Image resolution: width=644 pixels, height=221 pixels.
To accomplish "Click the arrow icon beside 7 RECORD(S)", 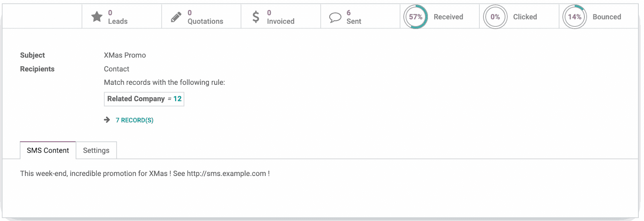I will (107, 120).
